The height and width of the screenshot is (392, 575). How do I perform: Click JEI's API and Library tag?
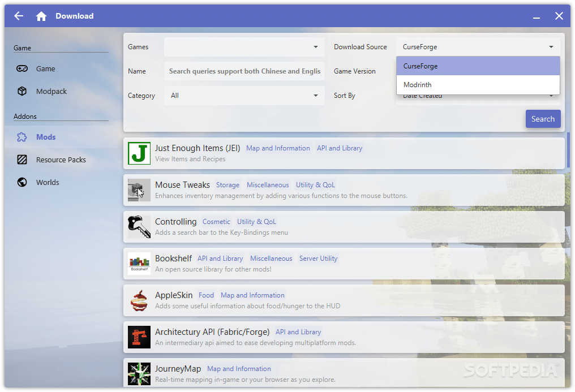(340, 148)
